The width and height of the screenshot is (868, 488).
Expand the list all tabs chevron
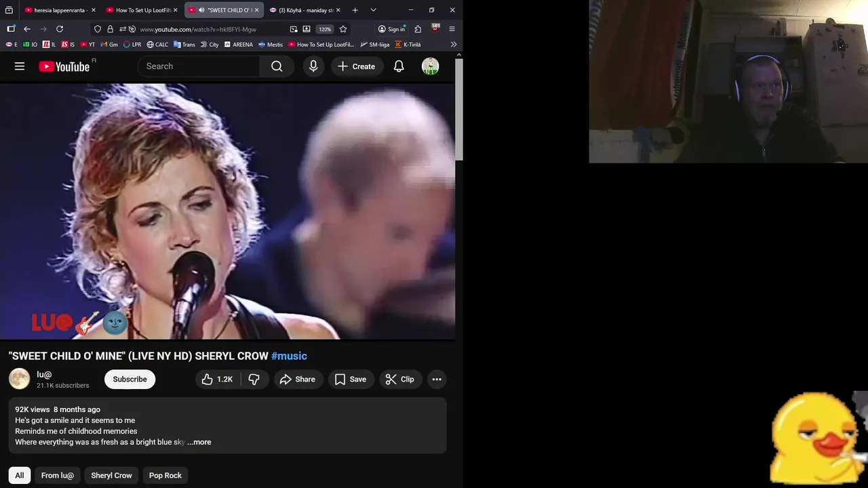[x=373, y=10]
